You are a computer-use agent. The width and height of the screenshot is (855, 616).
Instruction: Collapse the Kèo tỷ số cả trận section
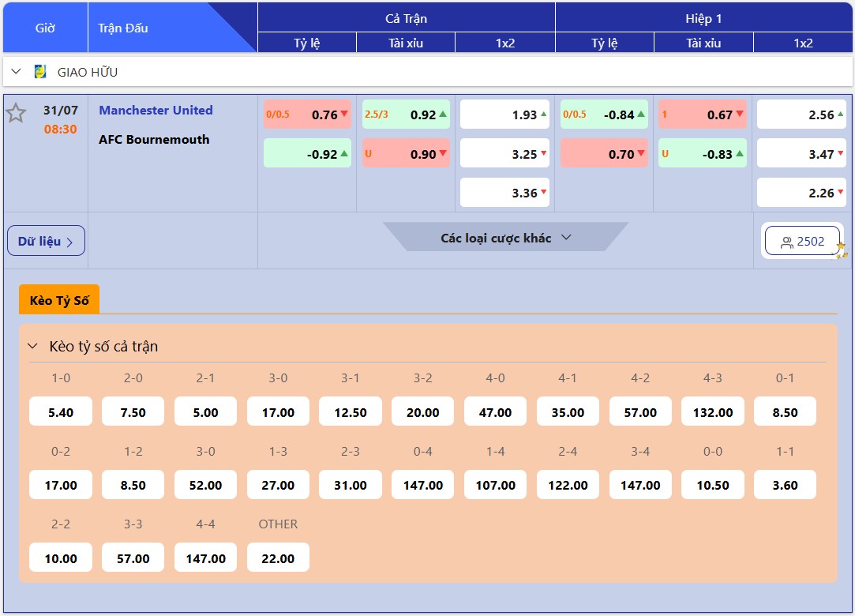32,346
